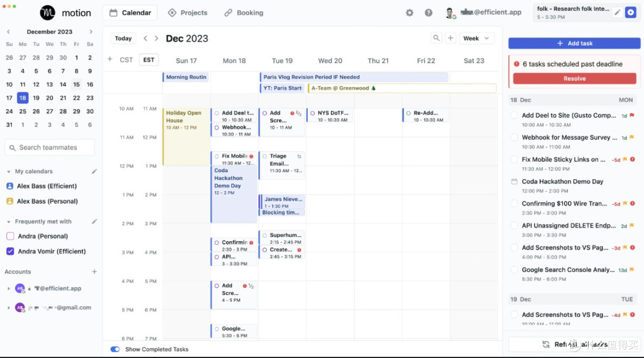
Task: Open the help question mark icon
Action: [x=428, y=13]
